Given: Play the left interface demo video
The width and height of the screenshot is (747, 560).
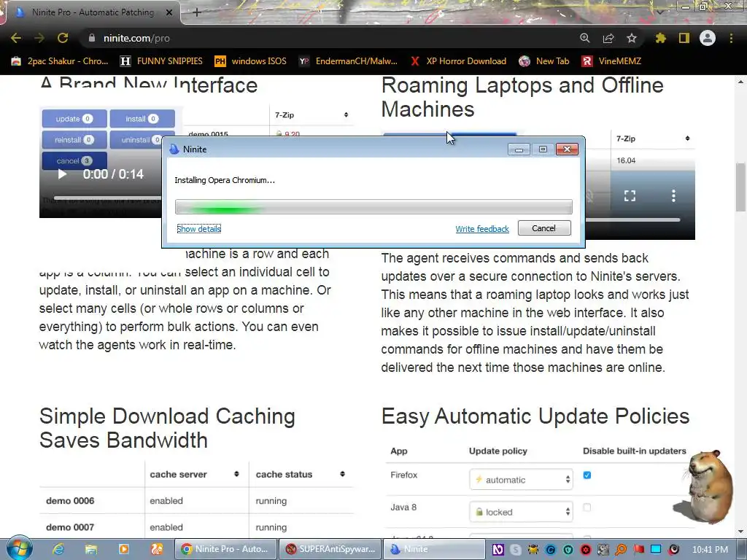Looking at the screenshot, I should (62, 174).
